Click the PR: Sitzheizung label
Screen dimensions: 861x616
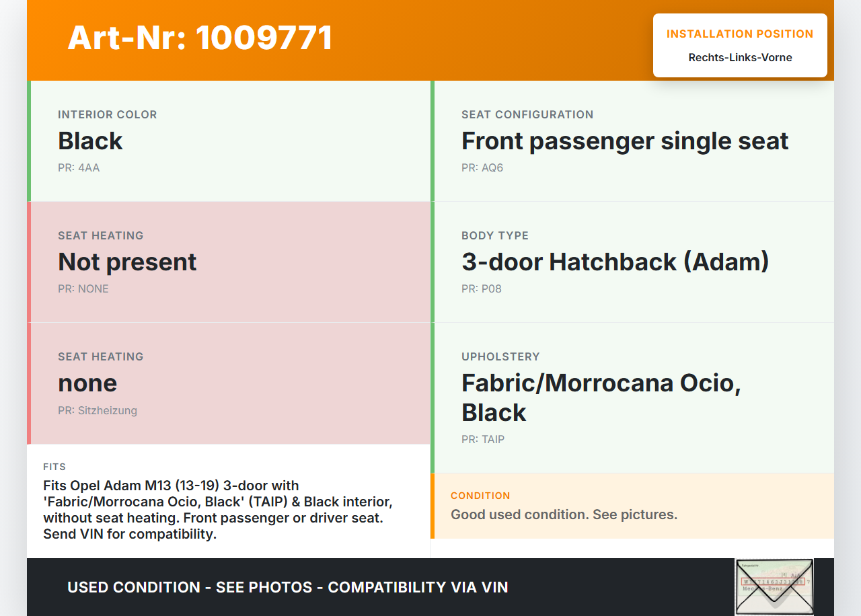(x=97, y=410)
